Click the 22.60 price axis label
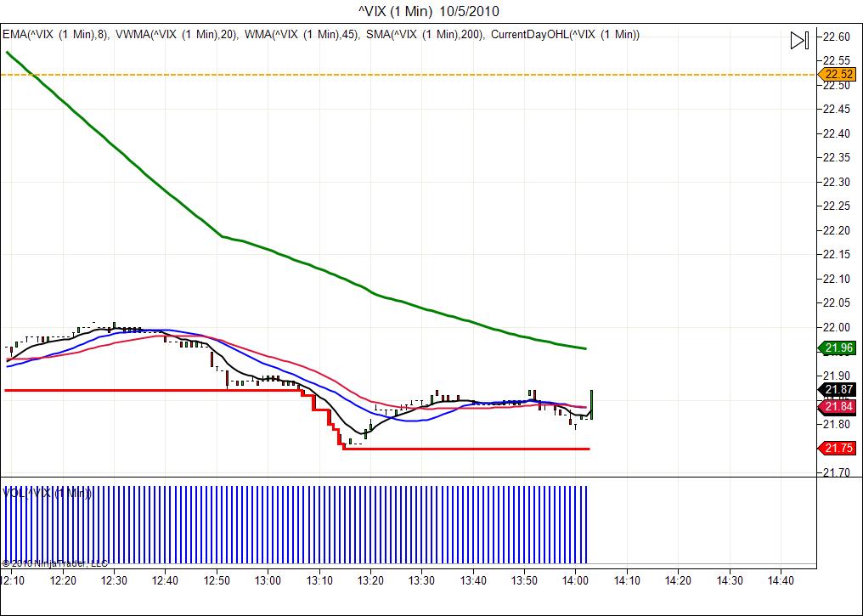Image resolution: width=863 pixels, height=616 pixels. pyautogui.click(x=836, y=37)
